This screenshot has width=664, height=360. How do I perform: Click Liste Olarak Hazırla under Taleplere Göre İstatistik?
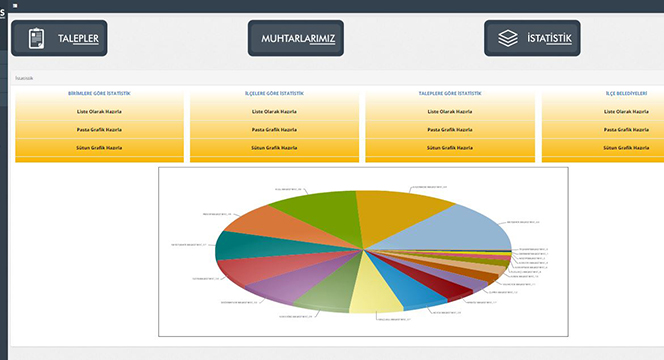pos(450,111)
